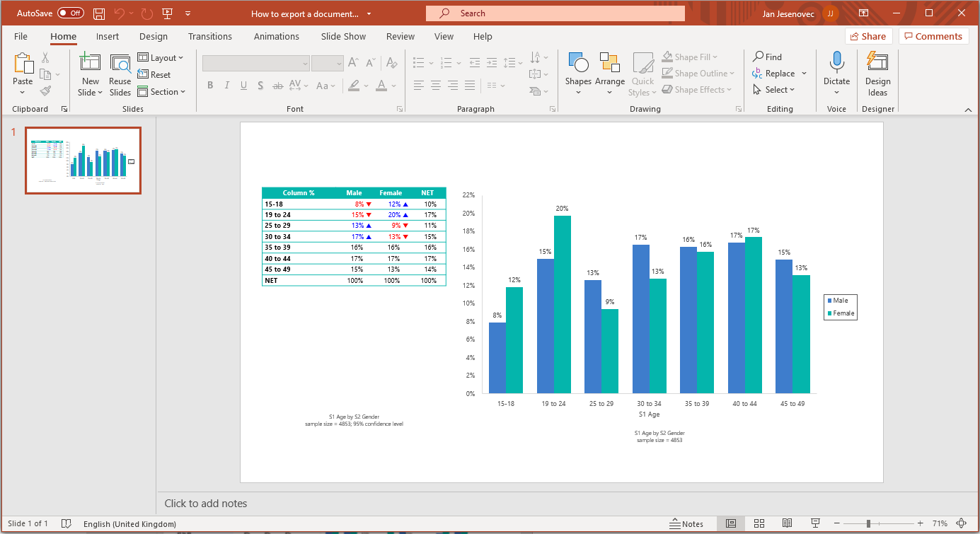Click the Paste clipboard icon
The image size is (980, 534).
[23, 64]
